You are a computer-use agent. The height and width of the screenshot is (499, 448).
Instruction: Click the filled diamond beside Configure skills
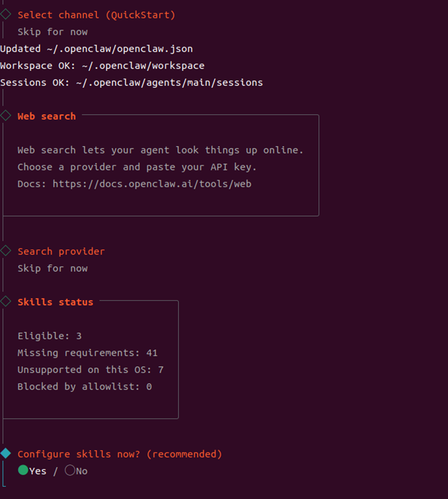6,453
